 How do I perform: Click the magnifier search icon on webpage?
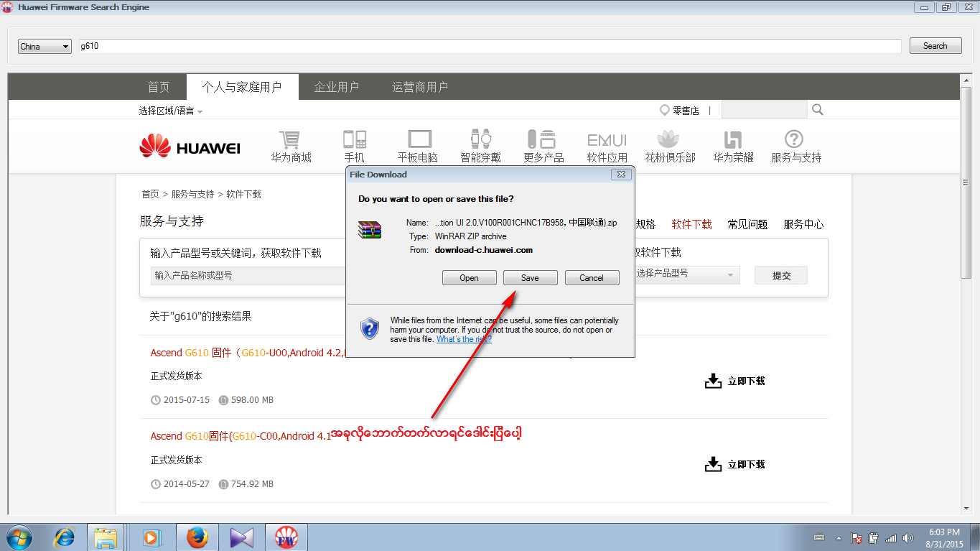[817, 110]
